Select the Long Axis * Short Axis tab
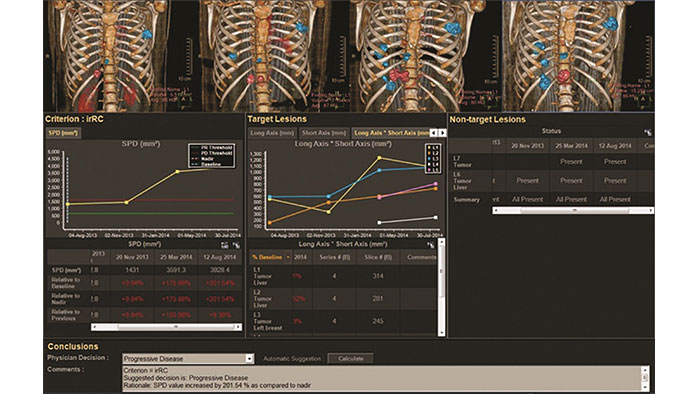Image resolution: width=700 pixels, height=394 pixels. point(391,133)
